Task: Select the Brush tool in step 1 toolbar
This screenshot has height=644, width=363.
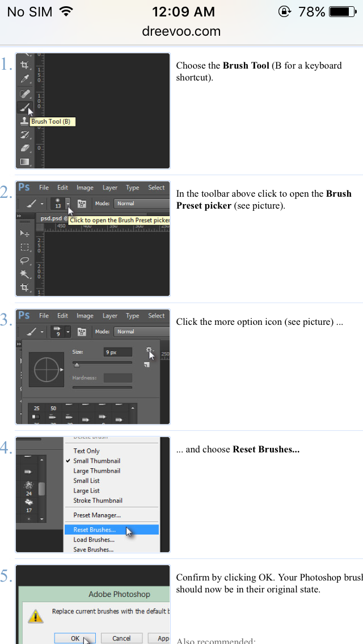Action: click(24, 107)
